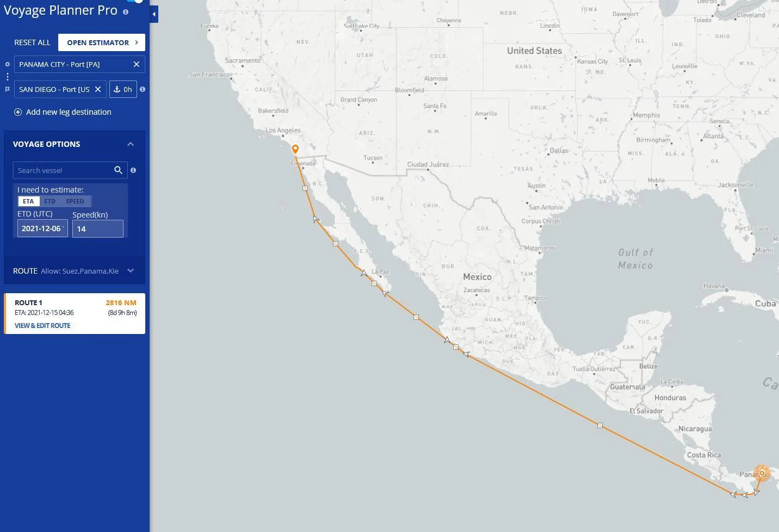Click the Costa Rica country label
This screenshot has height=532, width=779.
(x=704, y=455)
